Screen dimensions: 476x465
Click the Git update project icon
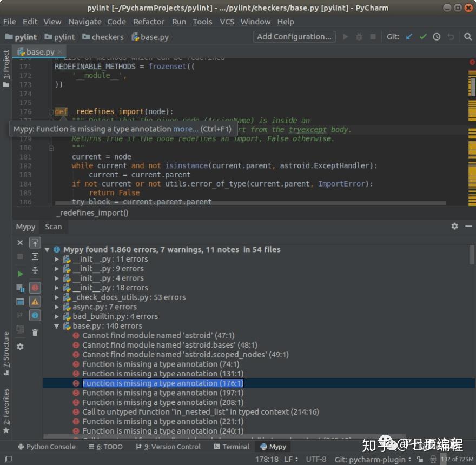tap(409, 37)
